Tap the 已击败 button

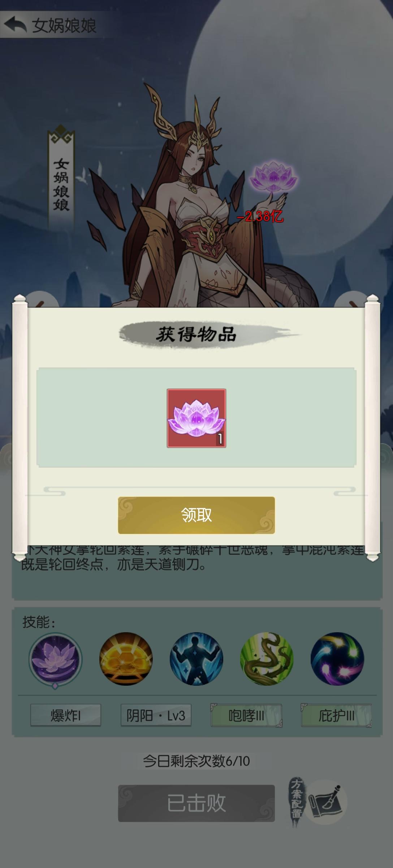196,803
